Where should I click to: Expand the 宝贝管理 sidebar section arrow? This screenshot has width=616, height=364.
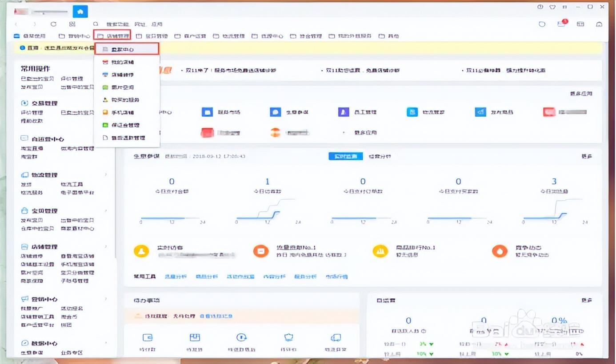(106, 211)
